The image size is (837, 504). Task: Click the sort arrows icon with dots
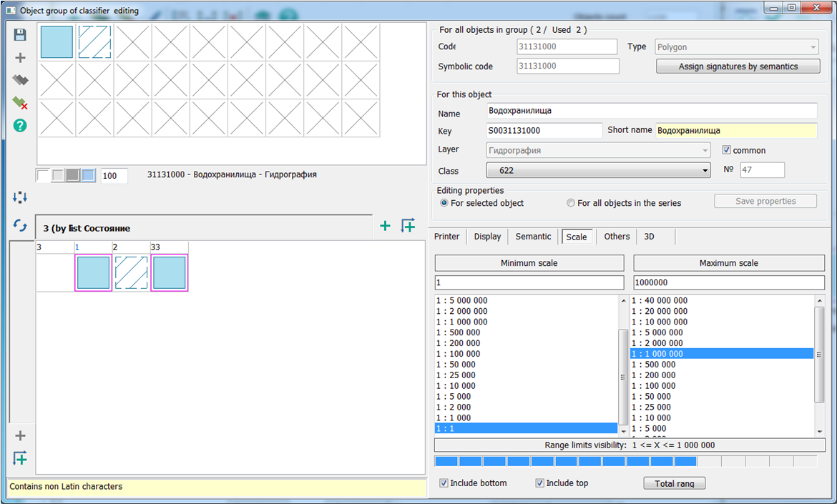pos(20,197)
